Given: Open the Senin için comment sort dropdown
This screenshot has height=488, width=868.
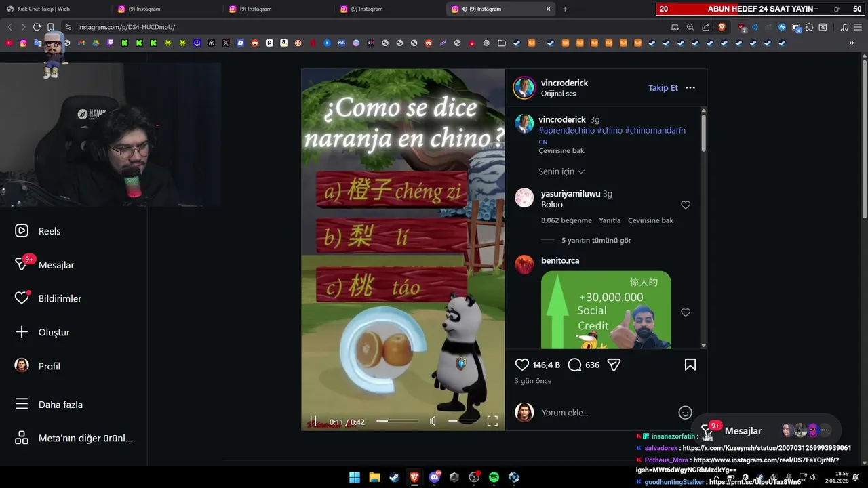Looking at the screenshot, I should pyautogui.click(x=561, y=171).
